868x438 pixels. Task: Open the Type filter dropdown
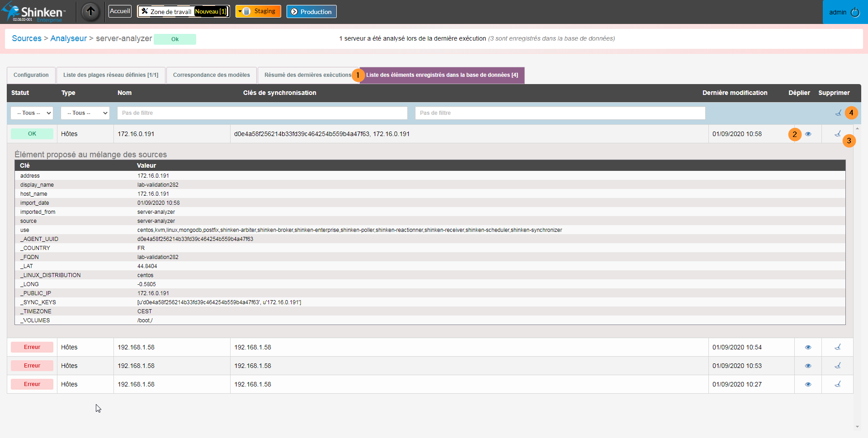(85, 113)
